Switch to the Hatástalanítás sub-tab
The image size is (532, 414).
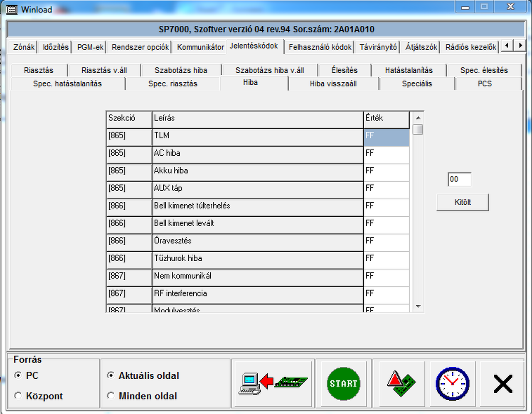[x=409, y=70]
